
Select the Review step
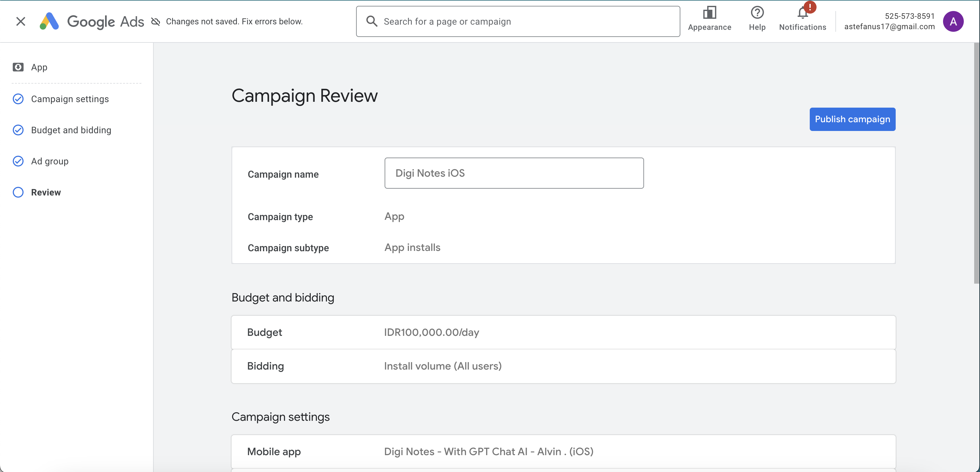tap(46, 193)
